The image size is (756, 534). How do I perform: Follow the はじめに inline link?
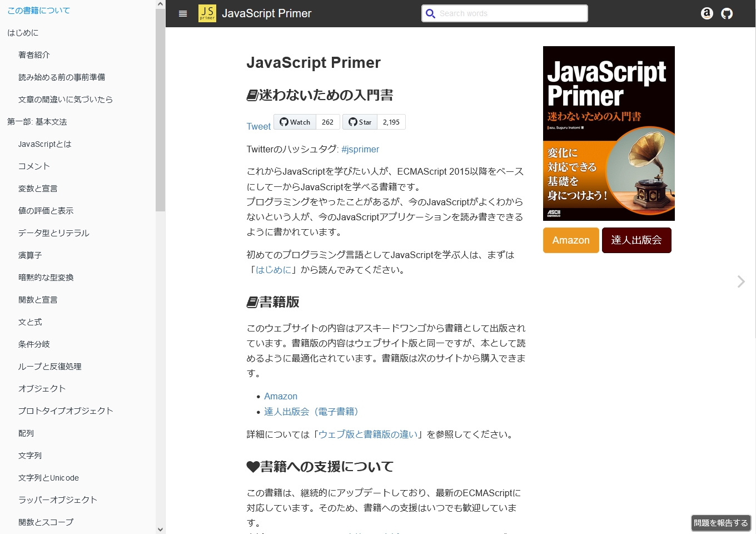[x=273, y=270]
